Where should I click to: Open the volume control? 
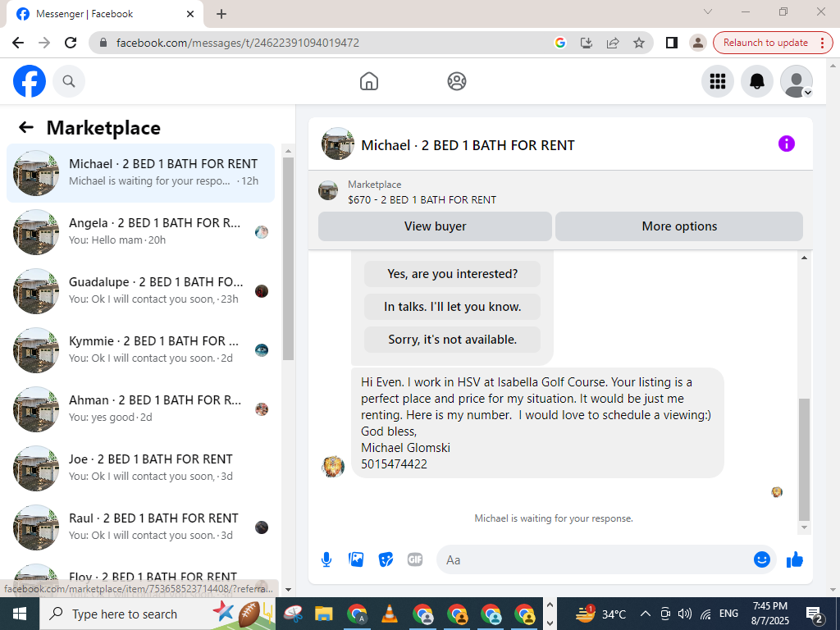(x=685, y=614)
